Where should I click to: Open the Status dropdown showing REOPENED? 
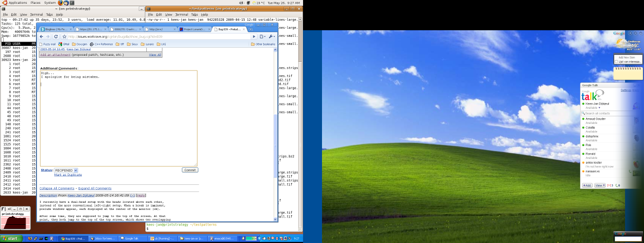pyautogui.click(x=66, y=170)
